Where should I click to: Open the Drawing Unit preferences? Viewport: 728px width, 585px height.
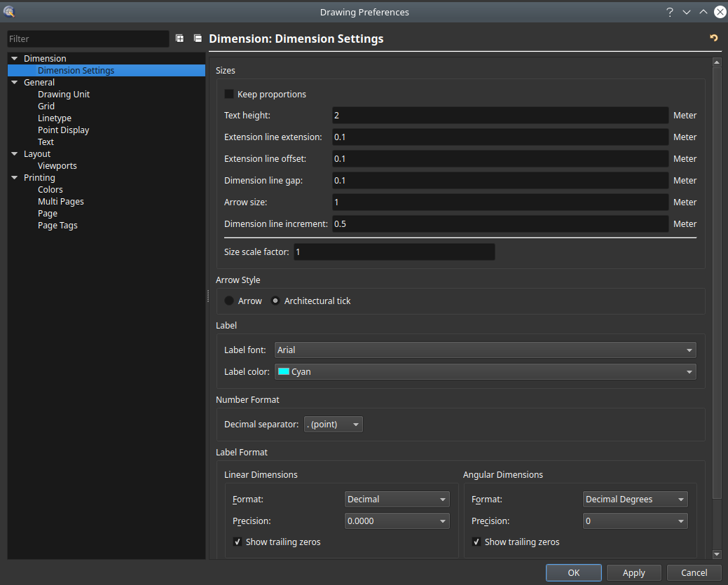(x=64, y=95)
